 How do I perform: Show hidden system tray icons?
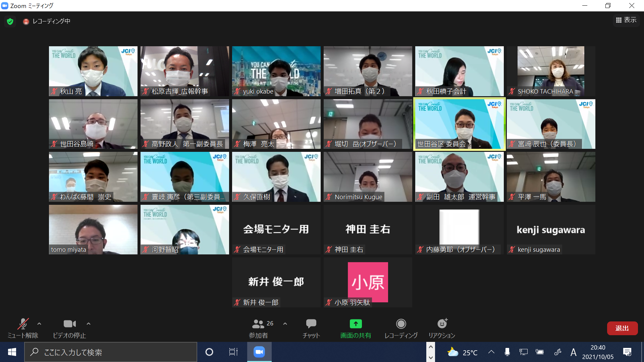pyautogui.click(x=491, y=352)
